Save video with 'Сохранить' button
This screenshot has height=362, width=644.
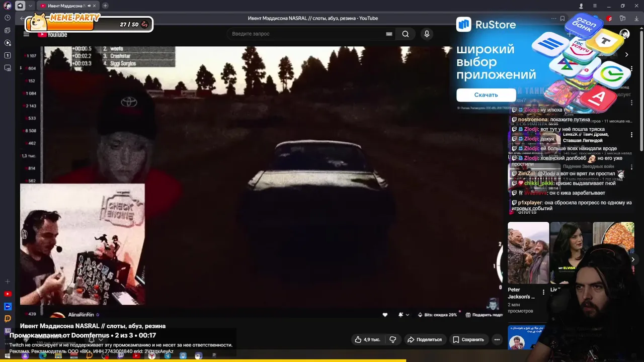pyautogui.click(x=468, y=339)
